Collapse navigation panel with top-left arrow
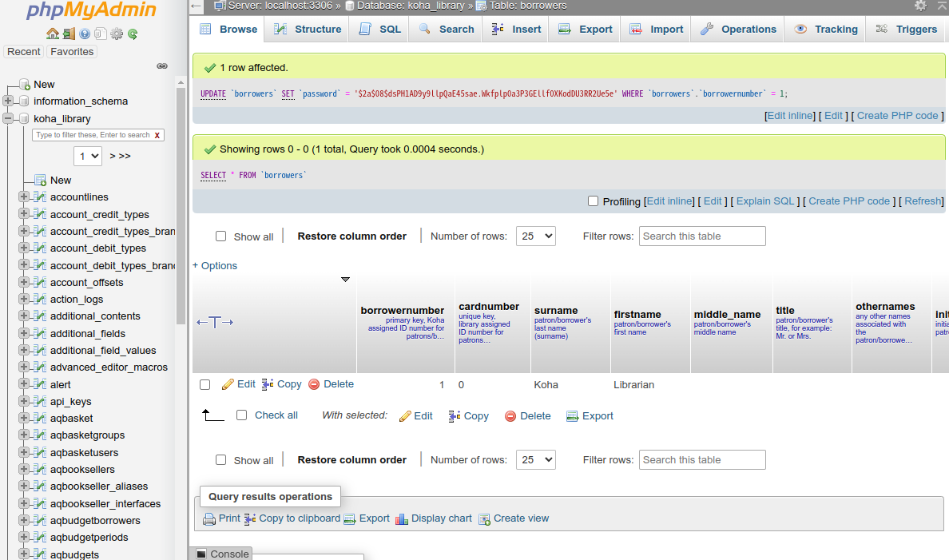The width and height of the screenshot is (949, 560). 196,6
